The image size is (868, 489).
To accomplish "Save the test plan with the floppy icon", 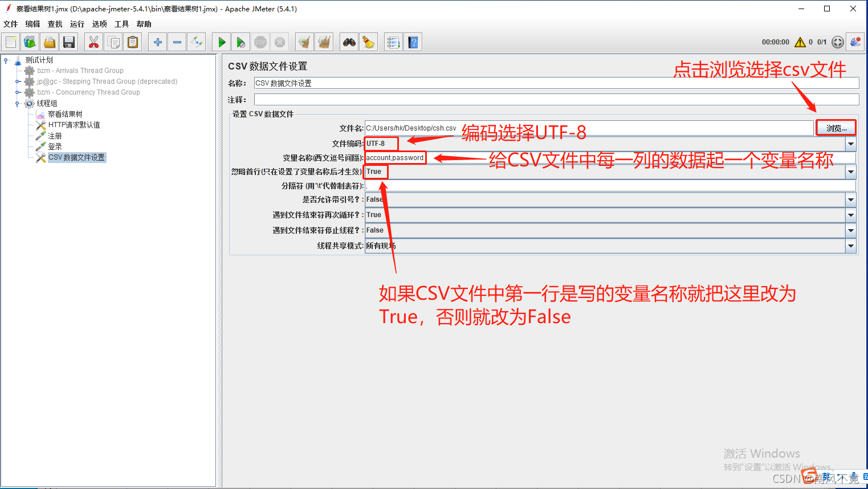I will point(69,42).
